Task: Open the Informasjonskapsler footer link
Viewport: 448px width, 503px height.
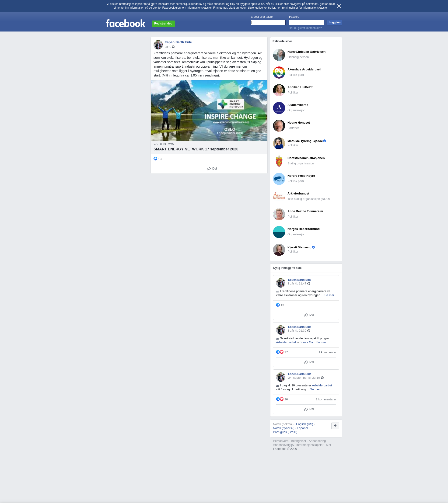Action: click(x=310, y=445)
